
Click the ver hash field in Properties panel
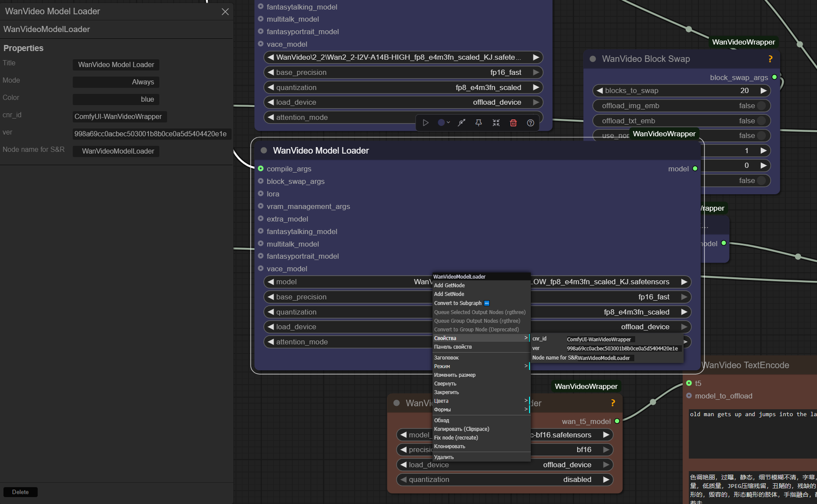point(152,134)
